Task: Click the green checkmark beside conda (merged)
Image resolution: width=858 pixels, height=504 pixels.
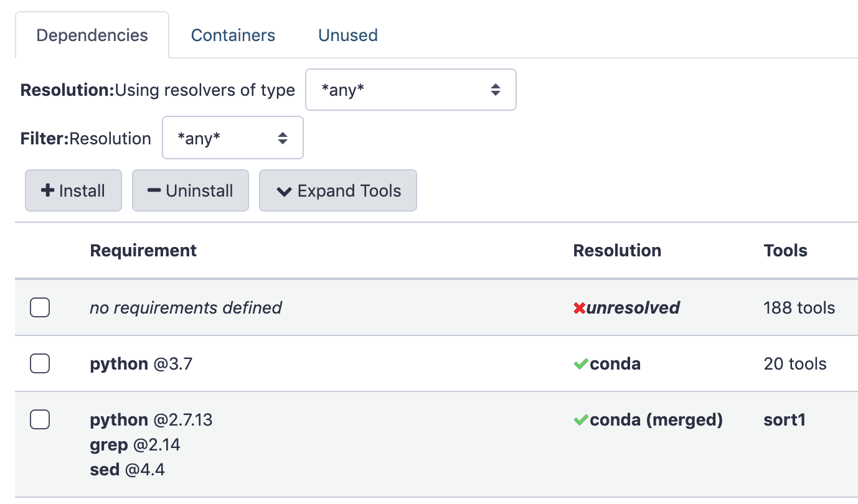Action: [582, 419]
